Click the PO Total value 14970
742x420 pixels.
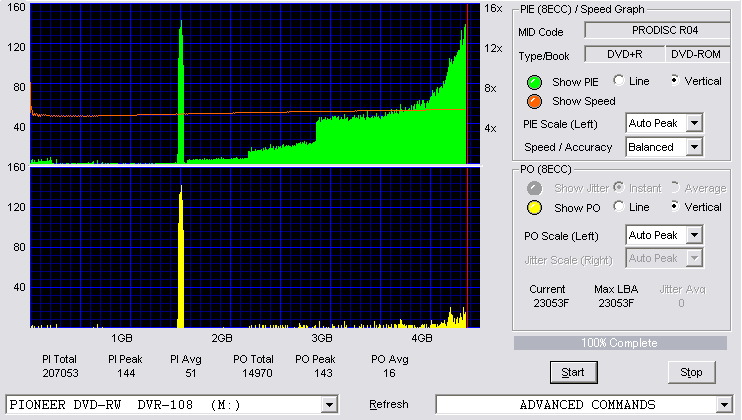(x=257, y=374)
